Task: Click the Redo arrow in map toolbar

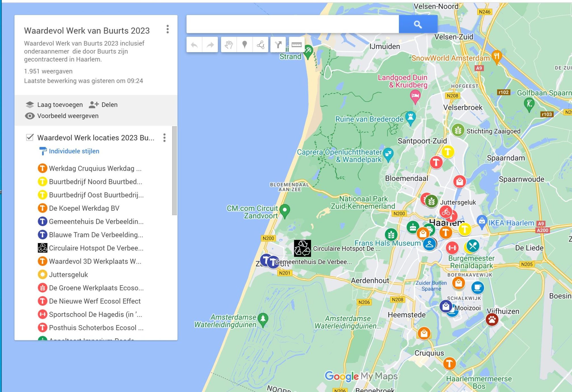Action: (210, 45)
